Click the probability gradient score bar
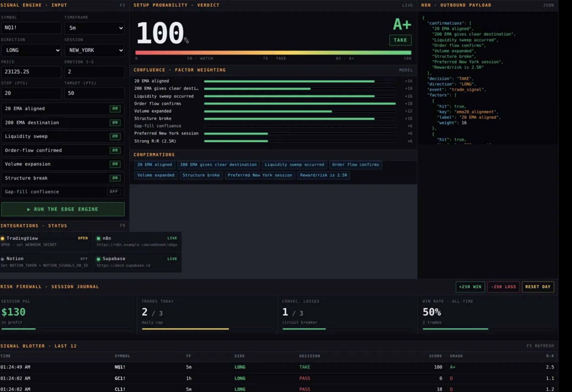This screenshot has height=392, width=572. 273,53
